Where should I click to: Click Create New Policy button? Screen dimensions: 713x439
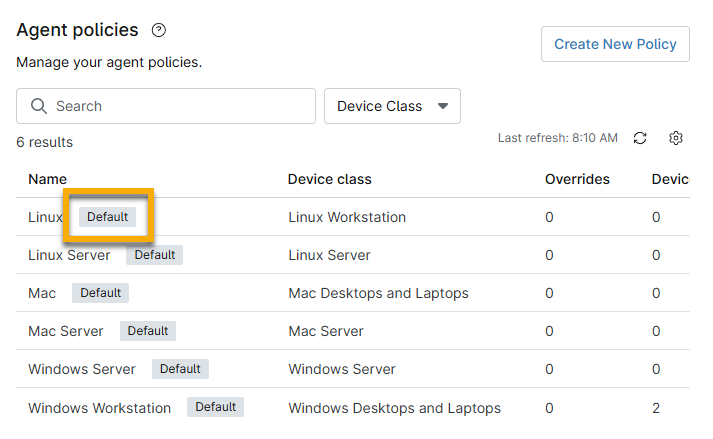click(615, 44)
